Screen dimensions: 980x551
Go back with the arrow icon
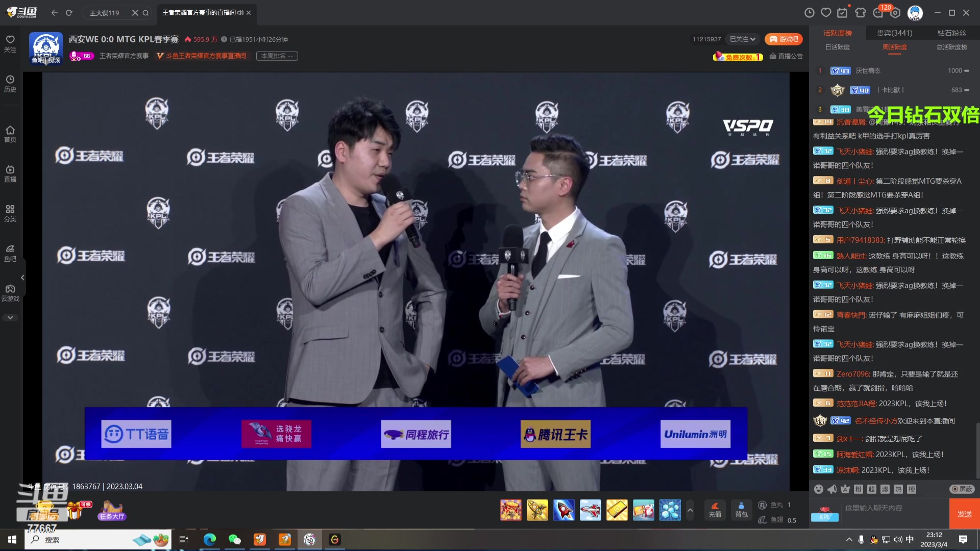[x=55, y=13]
